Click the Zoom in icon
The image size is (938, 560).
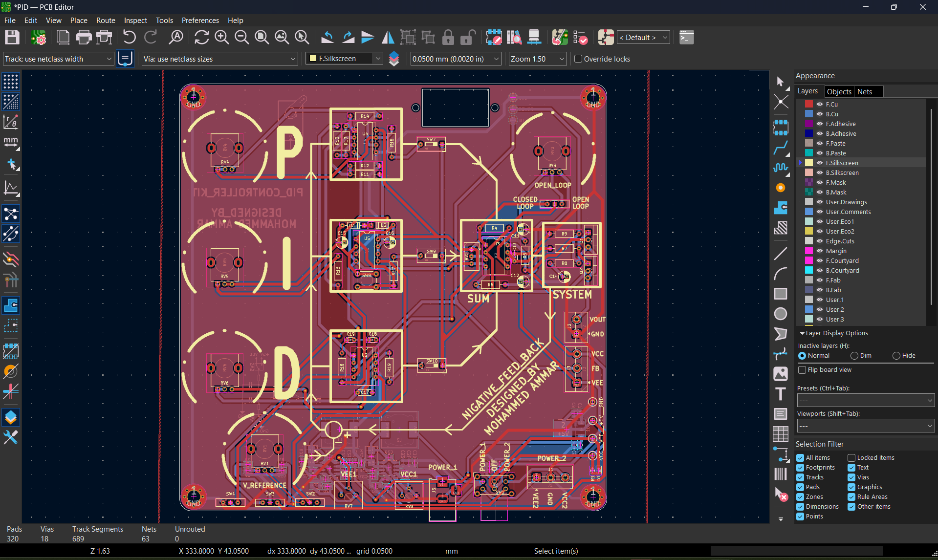pos(221,38)
